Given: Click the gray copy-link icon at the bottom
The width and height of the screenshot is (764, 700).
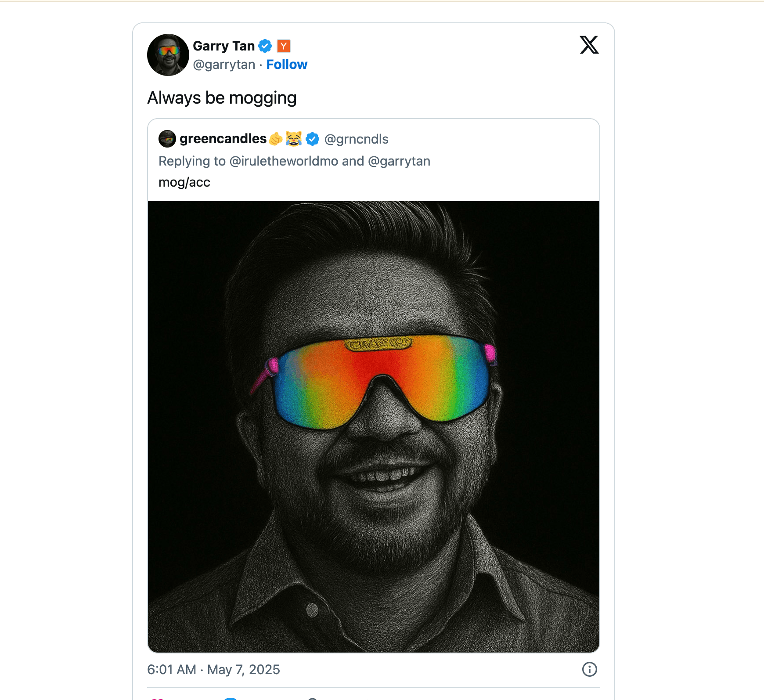Looking at the screenshot, I should (312, 698).
